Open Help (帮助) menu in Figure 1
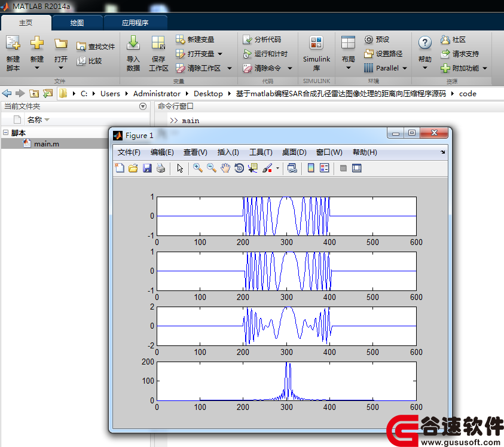 click(x=365, y=152)
